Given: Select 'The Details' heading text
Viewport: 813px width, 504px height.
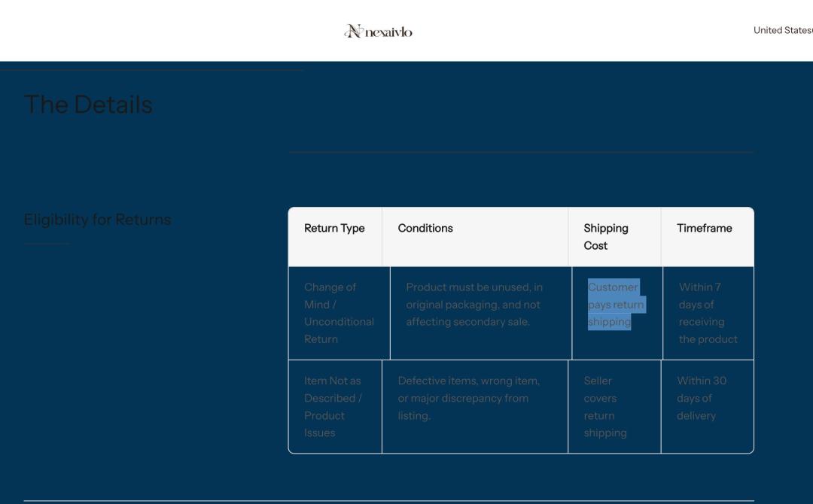Looking at the screenshot, I should pyautogui.click(x=88, y=105).
